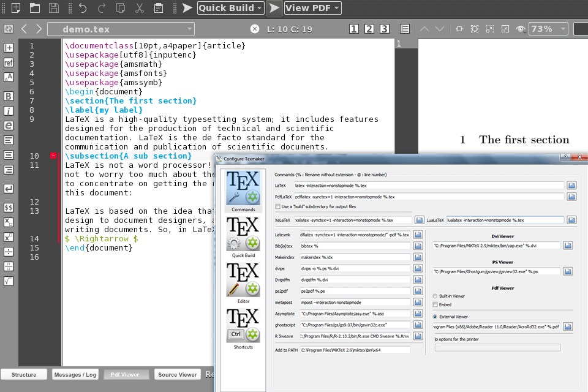Browse for the PdfLaTeX command executable
588x392 pixels.
571,197
